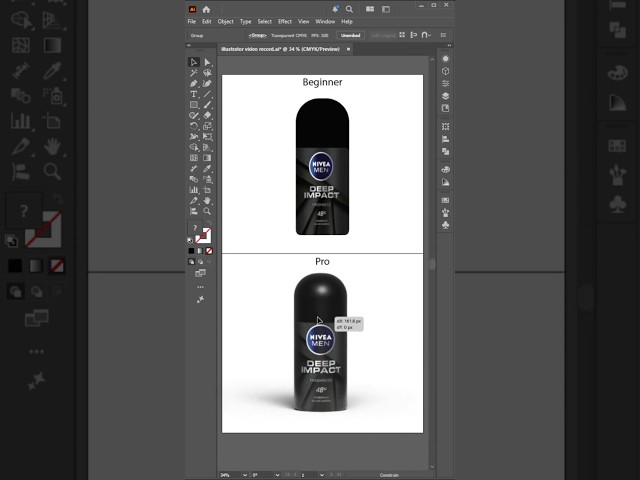Open the Symbols panel club icon
Image resolution: width=640 pixels, height=480 pixels.
point(445,225)
